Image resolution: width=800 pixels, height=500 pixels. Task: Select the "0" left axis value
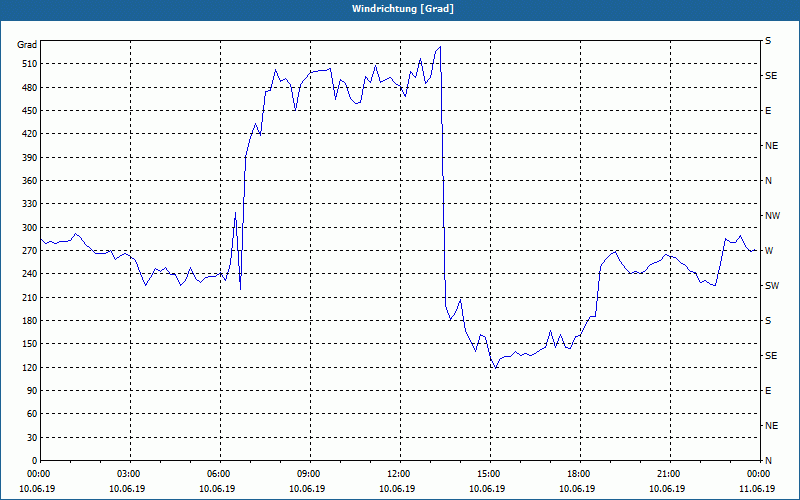point(34,461)
